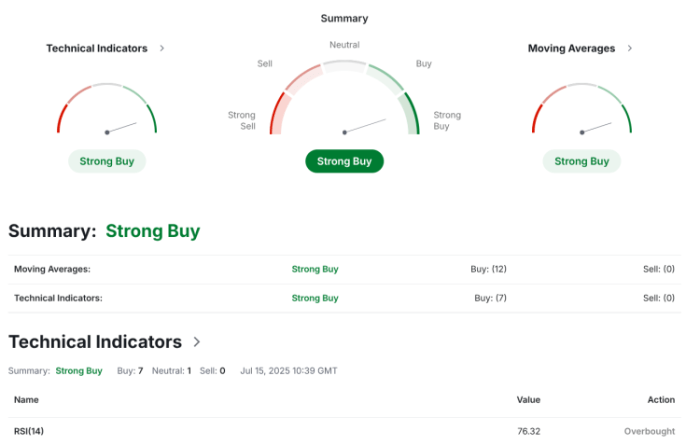Click the Strong Sell label on the gauge
This screenshot has width=700, height=445.
pos(242,121)
